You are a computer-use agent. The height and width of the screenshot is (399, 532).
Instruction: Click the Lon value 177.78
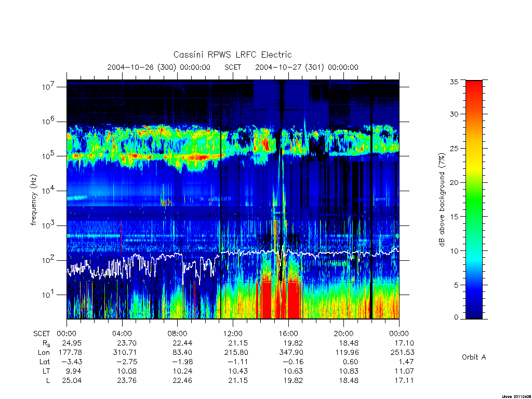(x=70, y=353)
